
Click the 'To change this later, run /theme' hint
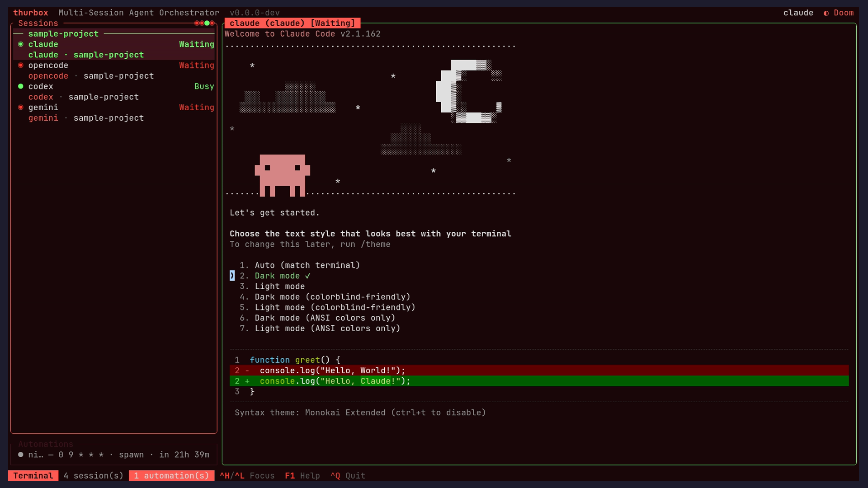tap(310, 244)
